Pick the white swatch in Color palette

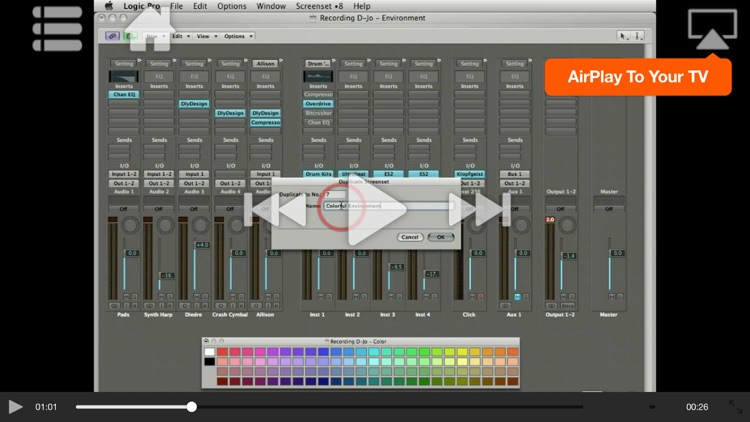(x=210, y=352)
